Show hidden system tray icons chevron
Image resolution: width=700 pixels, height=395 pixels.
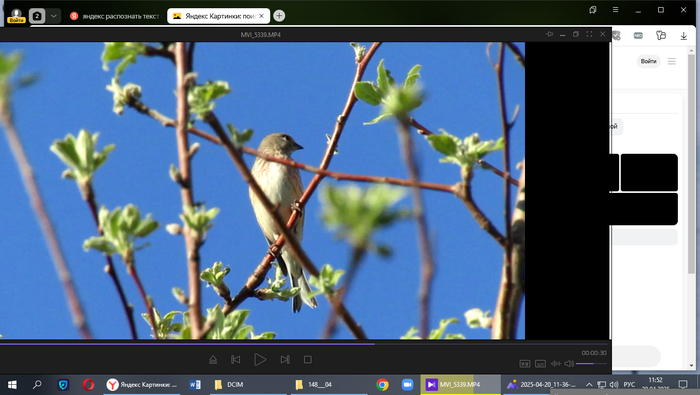click(589, 384)
